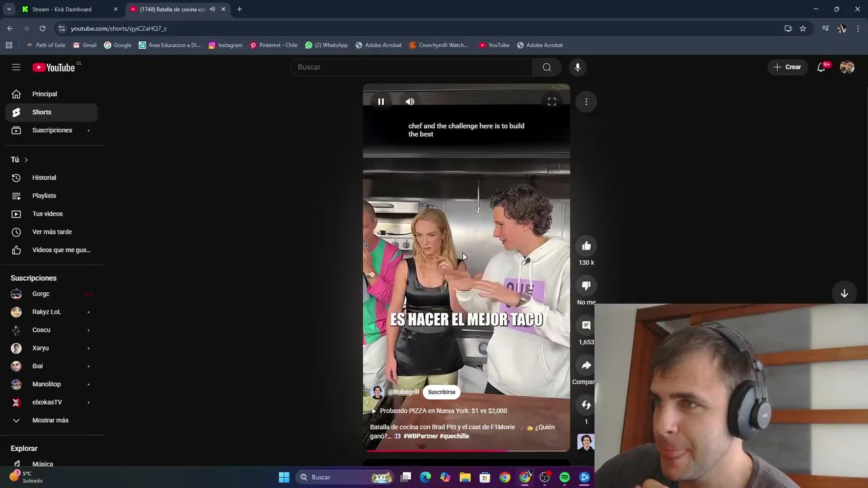Open OBS Studio from the taskbar
The width and height of the screenshot is (868, 488).
[x=545, y=477]
